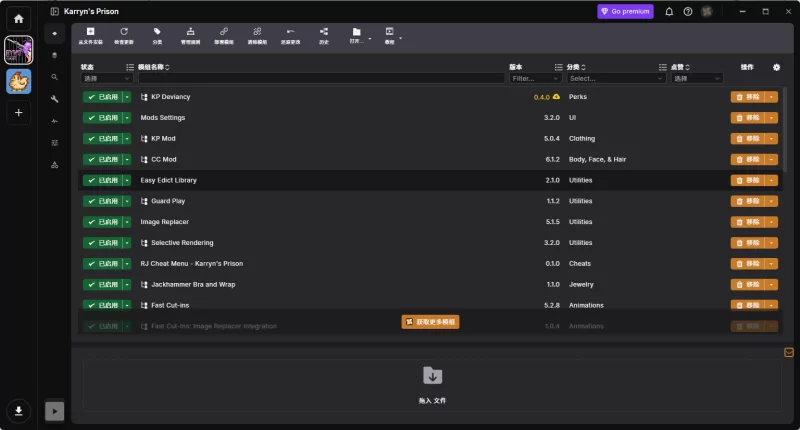Viewport: 800px width, 430px height.
Task: Sort by the mod name column header
Action: [x=154, y=67]
